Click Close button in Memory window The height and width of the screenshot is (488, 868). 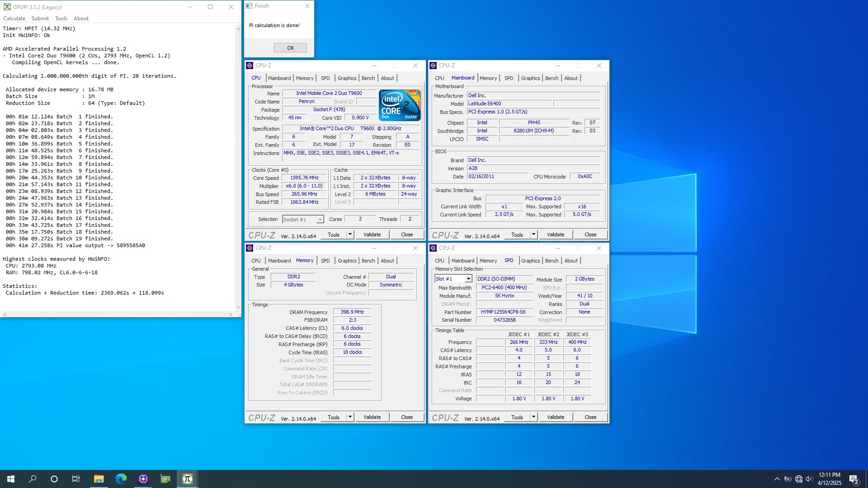coord(407,417)
